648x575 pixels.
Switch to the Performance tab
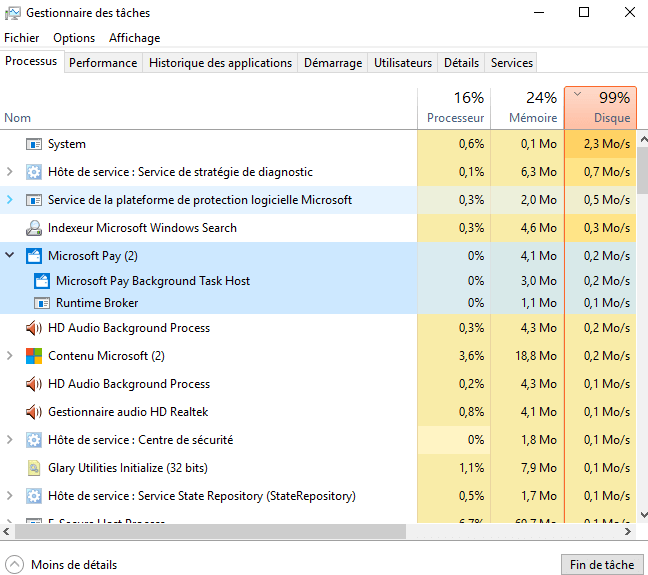click(x=103, y=63)
